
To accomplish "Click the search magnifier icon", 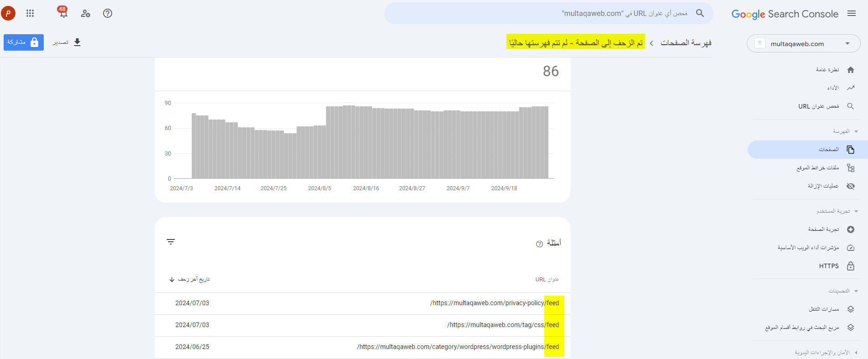I will [x=700, y=13].
